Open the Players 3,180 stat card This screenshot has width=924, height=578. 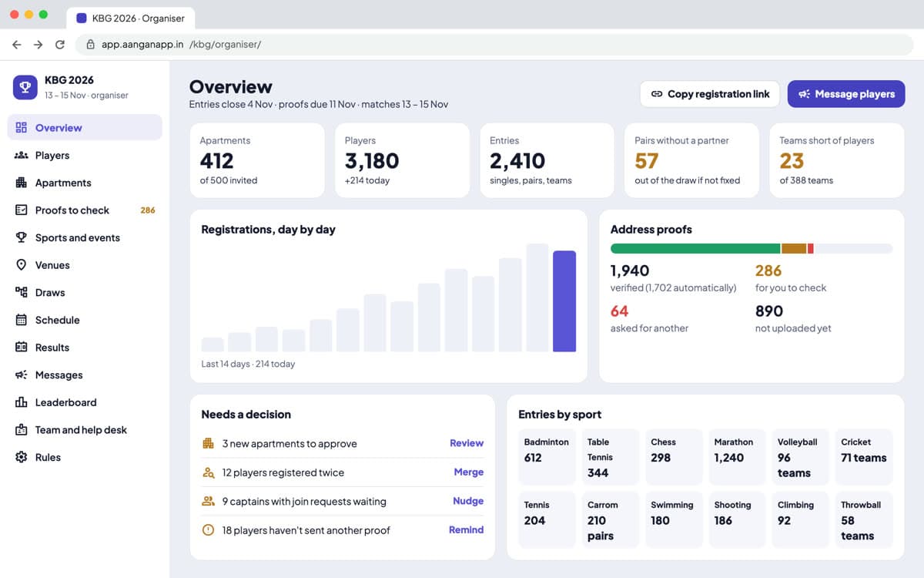click(x=402, y=160)
